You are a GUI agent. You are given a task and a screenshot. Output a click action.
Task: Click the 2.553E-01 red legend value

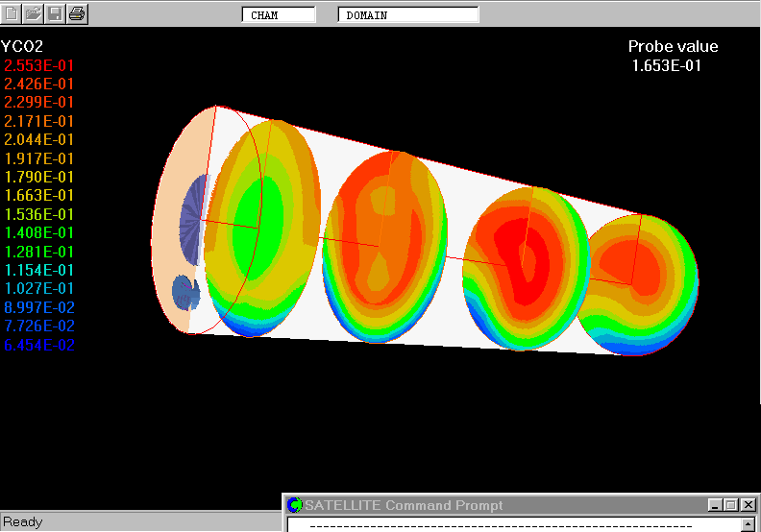tap(39, 65)
